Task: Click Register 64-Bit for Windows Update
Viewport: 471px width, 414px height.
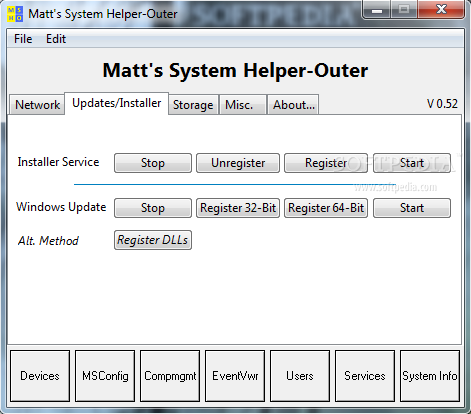Action: coord(326,208)
